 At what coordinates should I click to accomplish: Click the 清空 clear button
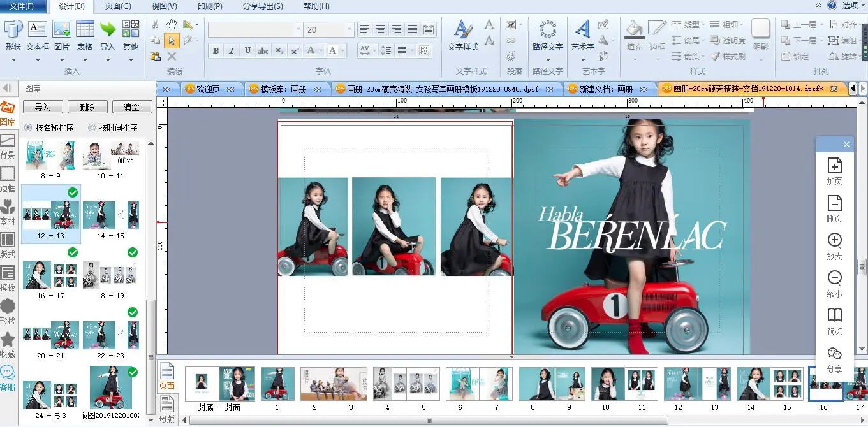click(x=132, y=107)
